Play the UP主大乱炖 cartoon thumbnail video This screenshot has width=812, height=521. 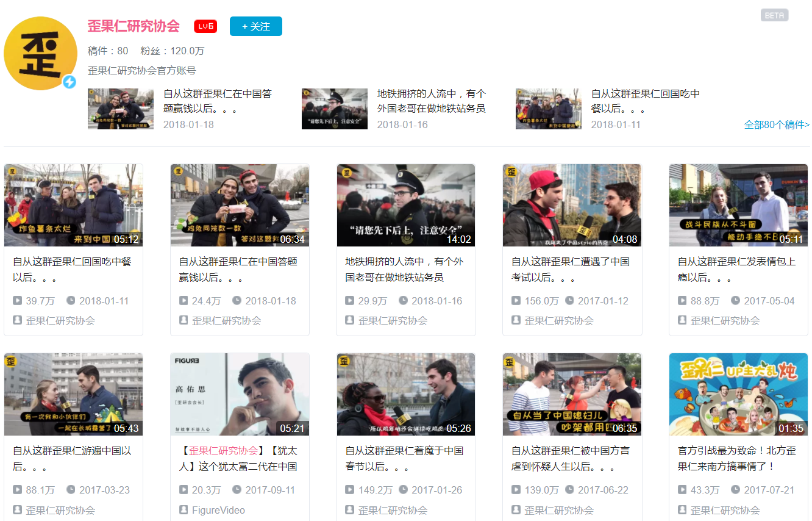(x=738, y=394)
